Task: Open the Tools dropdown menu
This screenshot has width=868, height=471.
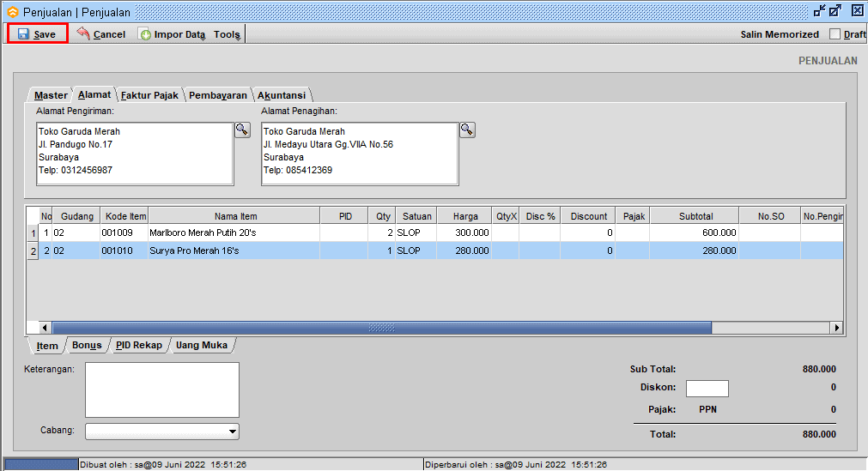Action: 228,34
